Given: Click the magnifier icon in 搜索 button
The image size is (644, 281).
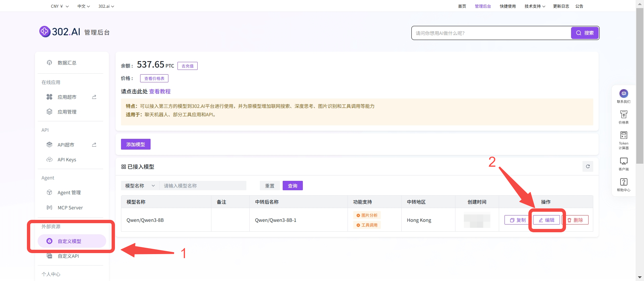Looking at the screenshot, I should point(579,33).
